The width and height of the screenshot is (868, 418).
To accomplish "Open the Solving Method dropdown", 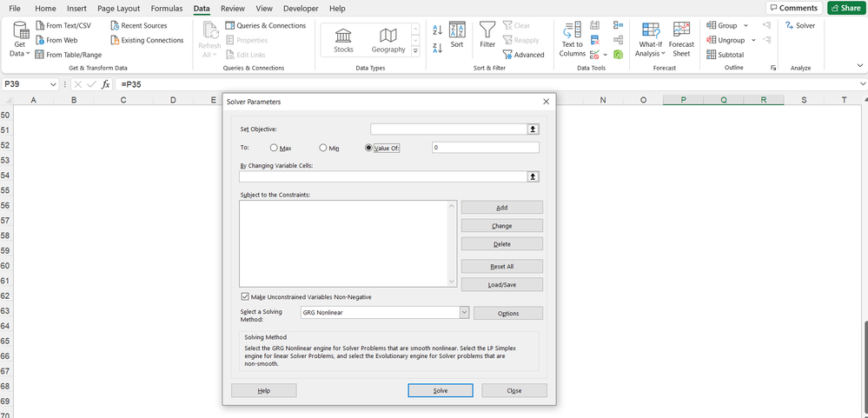I will [x=465, y=313].
